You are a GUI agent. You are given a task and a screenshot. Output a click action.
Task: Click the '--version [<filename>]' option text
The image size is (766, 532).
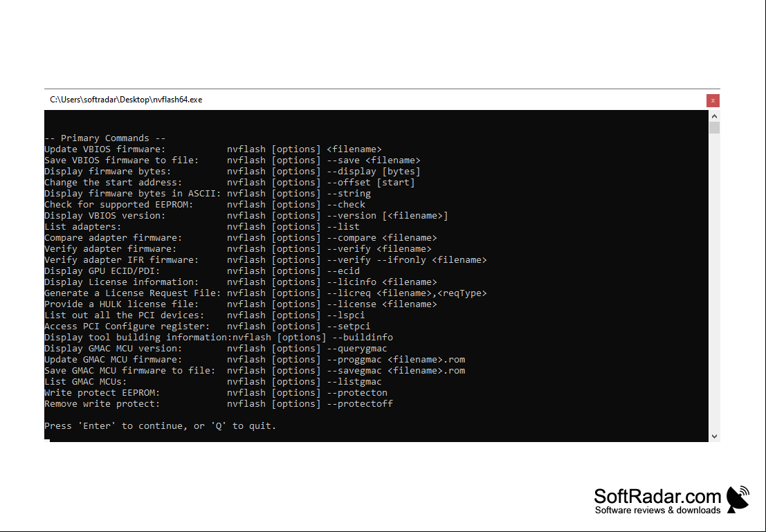tap(387, 216)
